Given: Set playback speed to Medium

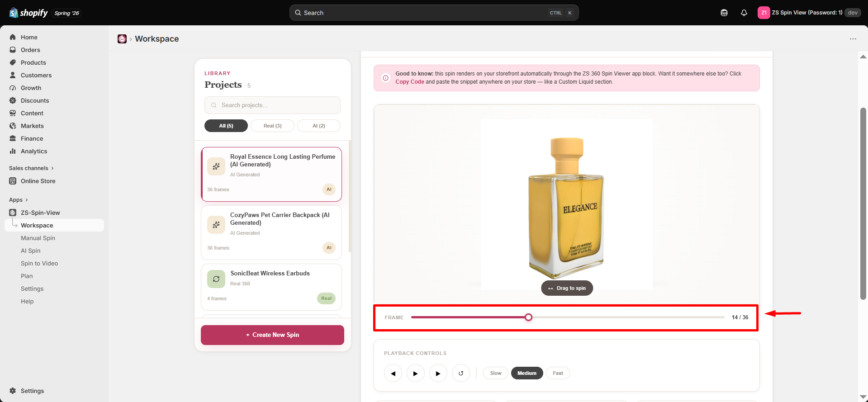Looking at the screenshot, I should (527, 373).
